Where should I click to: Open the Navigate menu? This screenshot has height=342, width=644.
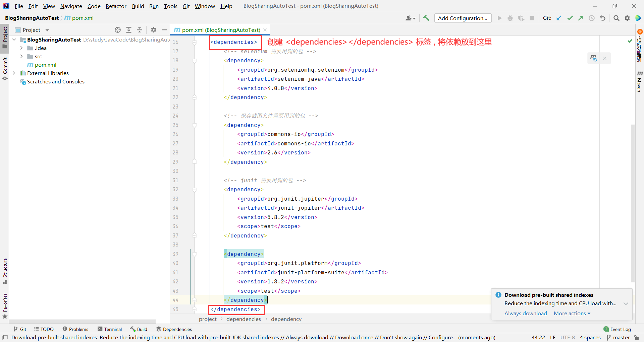[x=71, y=6]
